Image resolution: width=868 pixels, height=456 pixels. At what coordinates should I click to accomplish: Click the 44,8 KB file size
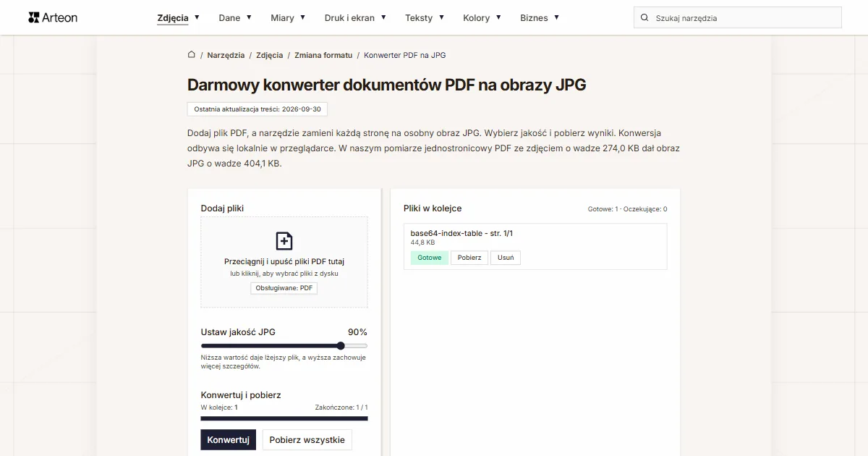point(422,242)
